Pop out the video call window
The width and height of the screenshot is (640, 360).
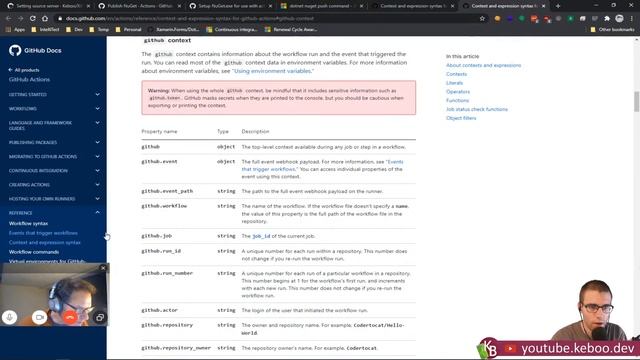pos(100,317)
